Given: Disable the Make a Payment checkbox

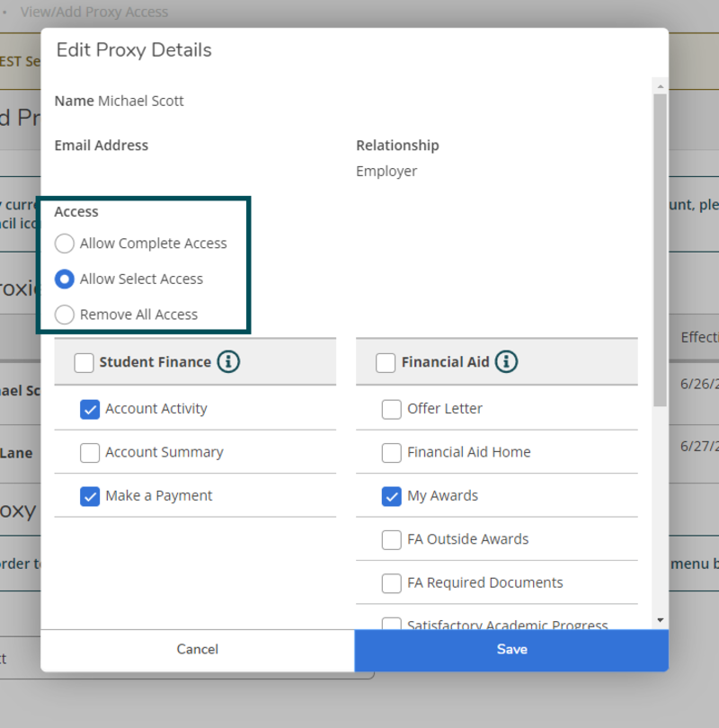Looking at the screenshot, I should (x=89, y=495).
